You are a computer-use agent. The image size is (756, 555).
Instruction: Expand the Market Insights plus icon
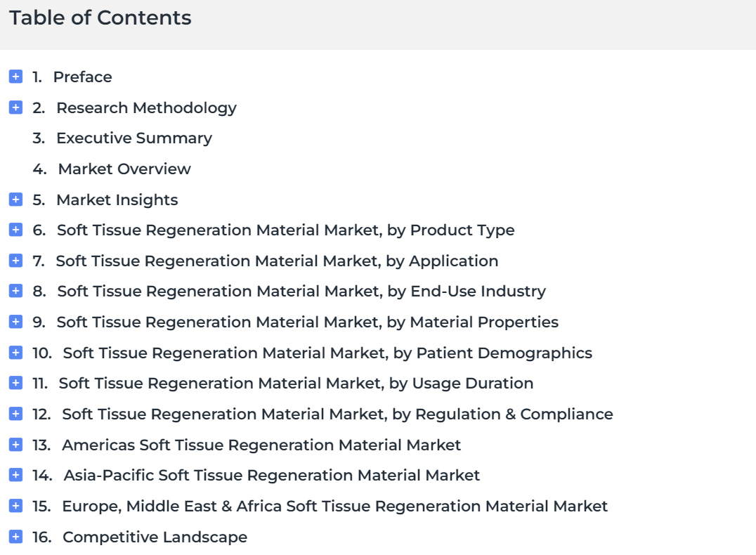(16, 200)
